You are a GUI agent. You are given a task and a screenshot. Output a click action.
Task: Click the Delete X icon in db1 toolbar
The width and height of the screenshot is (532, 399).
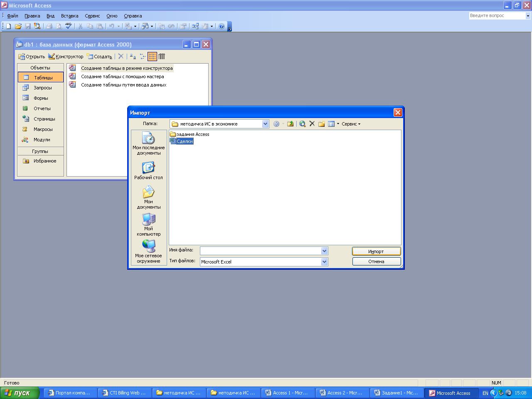point(121,57)
